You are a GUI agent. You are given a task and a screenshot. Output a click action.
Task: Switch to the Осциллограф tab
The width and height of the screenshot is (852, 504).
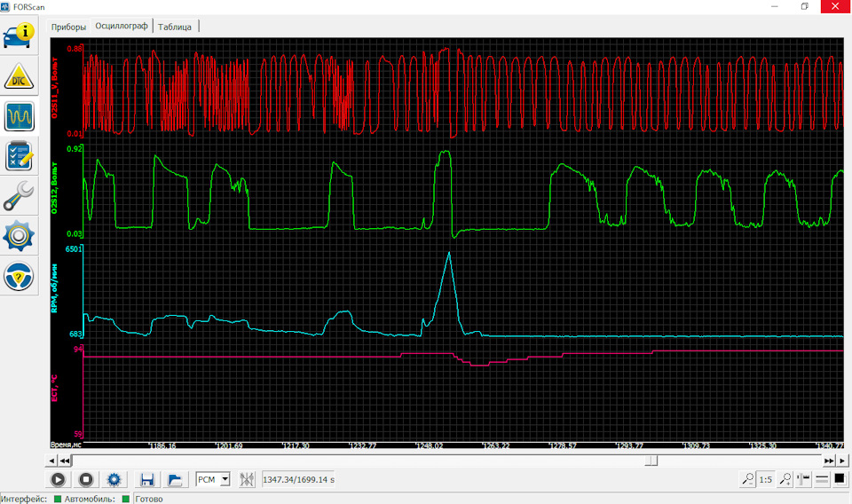(x=122, y=26)
